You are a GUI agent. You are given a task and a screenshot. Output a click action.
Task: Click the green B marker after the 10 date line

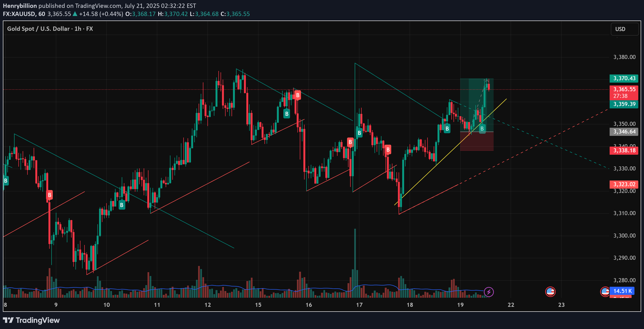click(x=122, y=205)
